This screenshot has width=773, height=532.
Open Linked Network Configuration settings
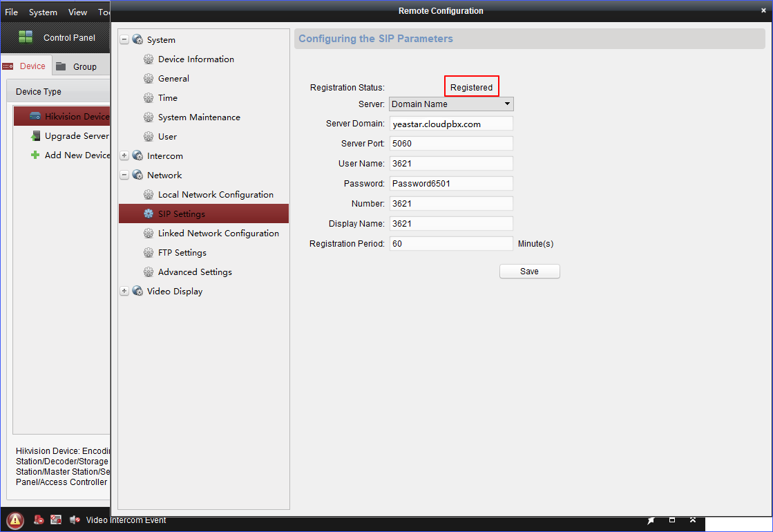[x=218, y=234]
